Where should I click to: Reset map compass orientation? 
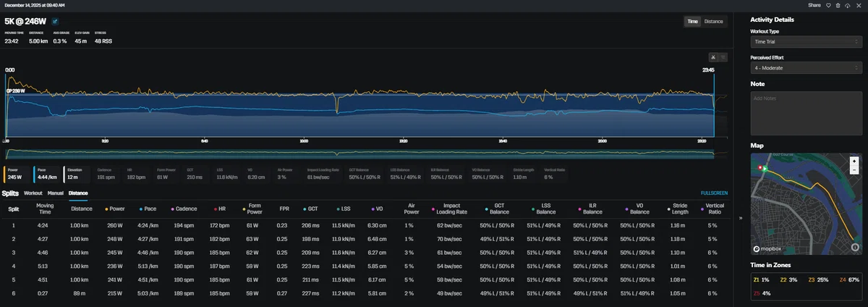(854, 246)
